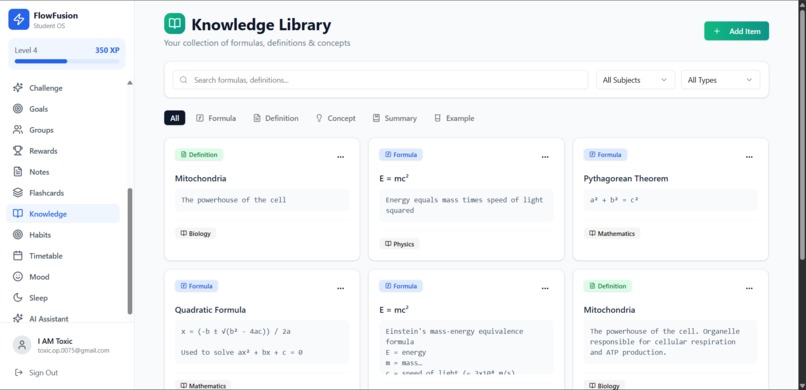Viewport: 806px width, 390px height.
Task: Open options menu on Einstein's mass-energy card
Action: pos(545,288)
